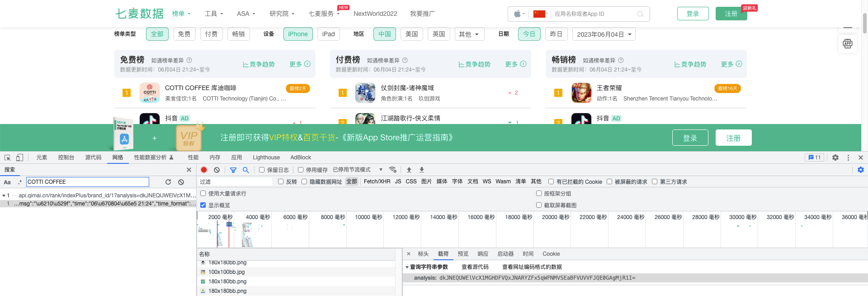Enable 使用大量请求行 checkbox
The image size is (868, 296).
pyautogui.click(x=203, y=193)
